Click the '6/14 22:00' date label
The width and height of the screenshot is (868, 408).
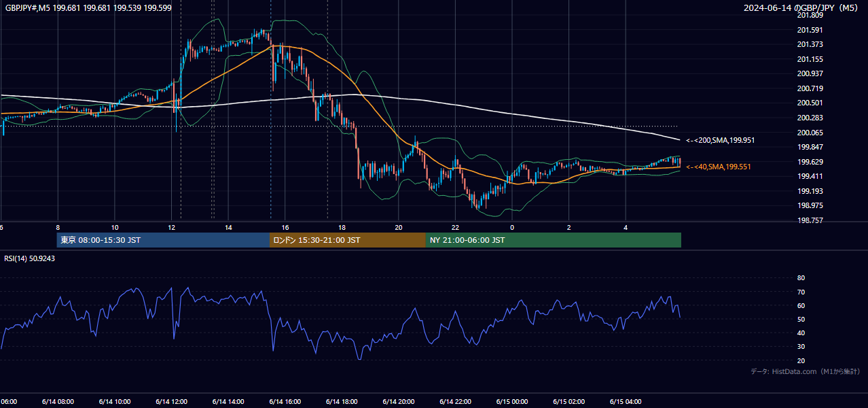coord(455,402)
